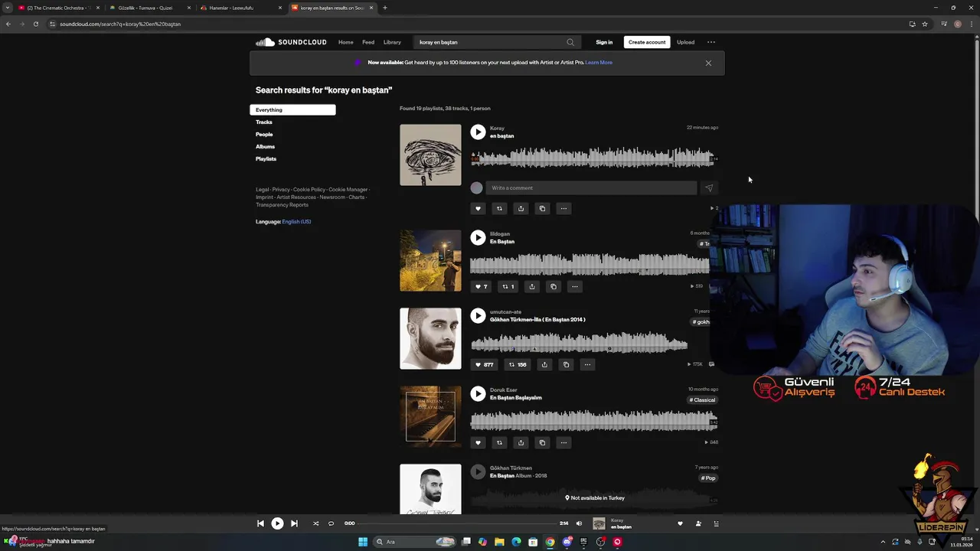
Task: Copy link for Koray's track
Action: 542,208
